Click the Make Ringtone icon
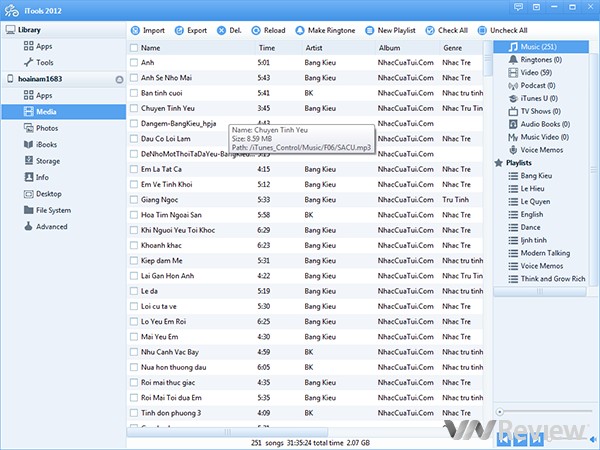The width and height of the screenshot is (600, 450). pyautogui.click(x=300, y=30)
